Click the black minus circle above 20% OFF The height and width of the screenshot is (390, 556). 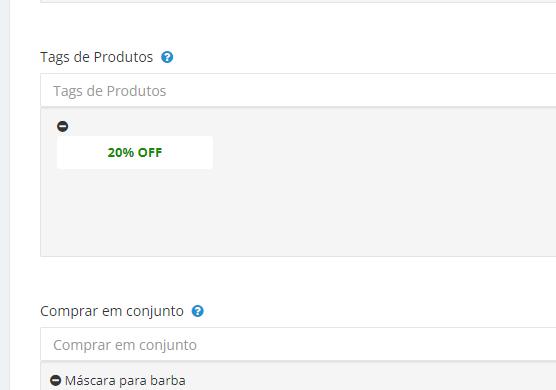63,126
